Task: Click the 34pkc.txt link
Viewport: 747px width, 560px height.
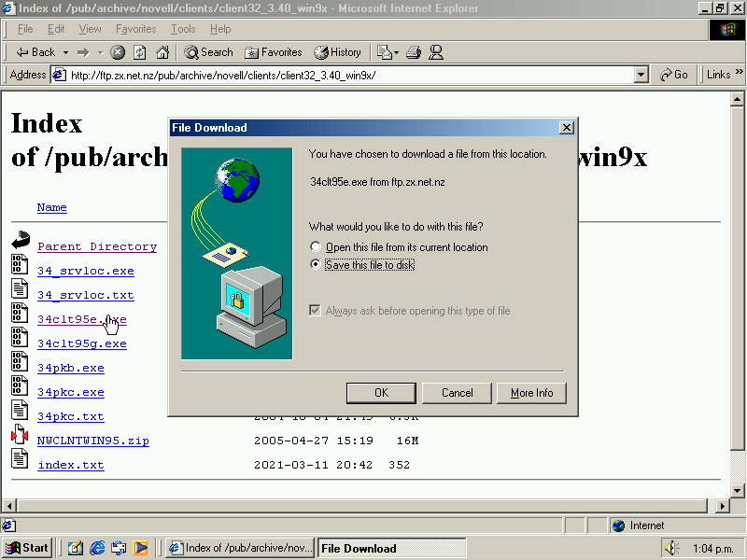Action: [71, 416]
